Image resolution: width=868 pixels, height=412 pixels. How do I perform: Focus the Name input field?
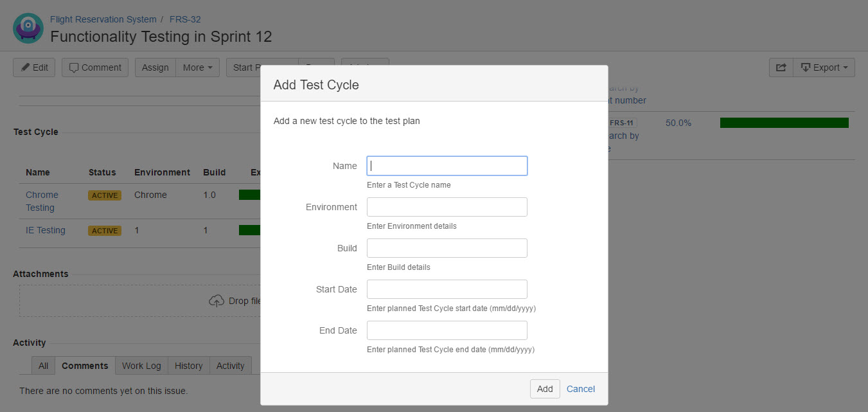(447, 166)
